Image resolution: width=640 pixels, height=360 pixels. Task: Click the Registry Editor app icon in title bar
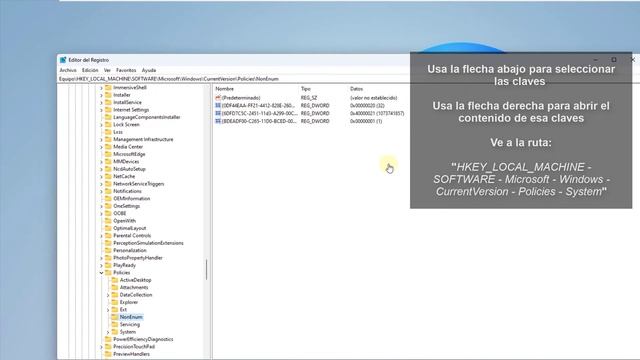63,60
